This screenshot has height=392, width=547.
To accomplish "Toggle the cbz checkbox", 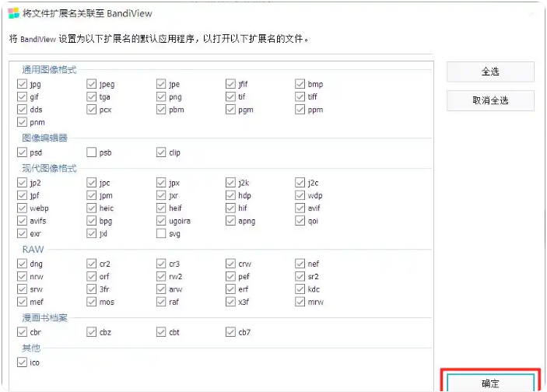I will [x=91, y=332].
